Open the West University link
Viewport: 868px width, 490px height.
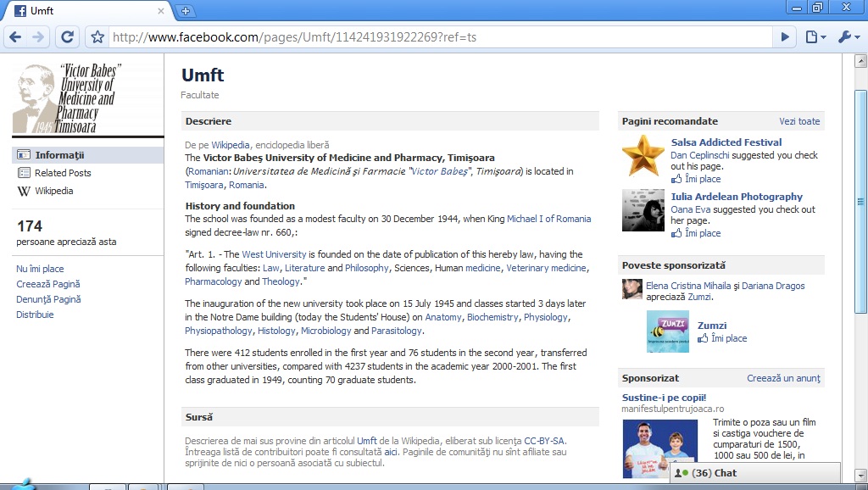[x=274, y=254]
